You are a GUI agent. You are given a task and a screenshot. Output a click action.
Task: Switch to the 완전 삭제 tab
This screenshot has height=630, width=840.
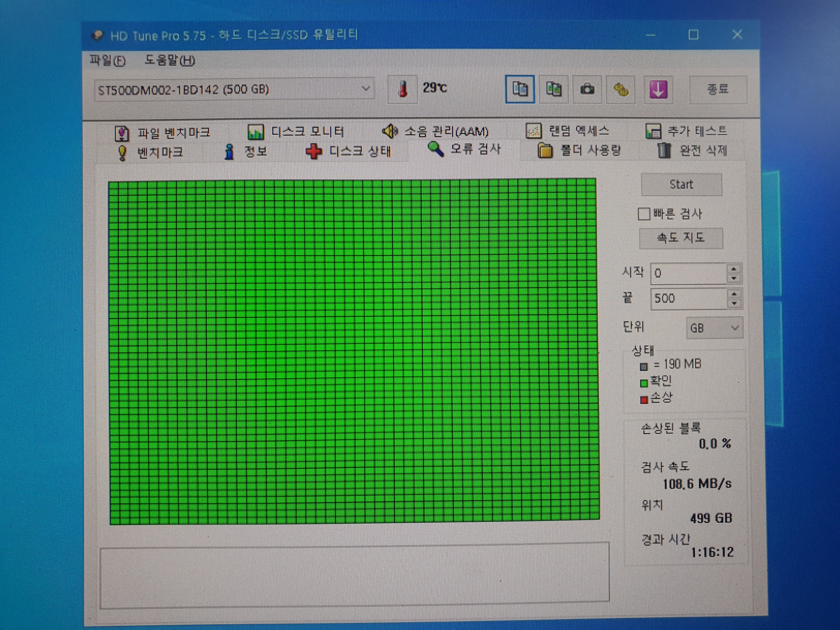coord(692,150)
